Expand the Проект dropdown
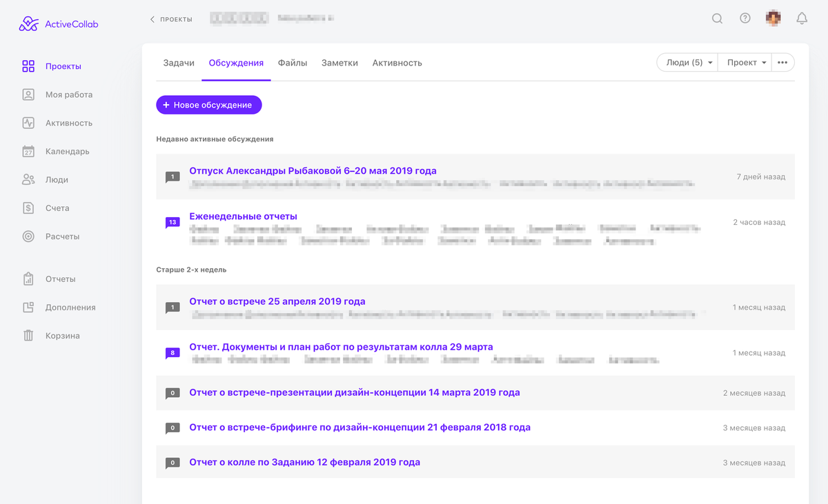The width and height of the screenshot is (828, 504). click(x=745, y=62)
